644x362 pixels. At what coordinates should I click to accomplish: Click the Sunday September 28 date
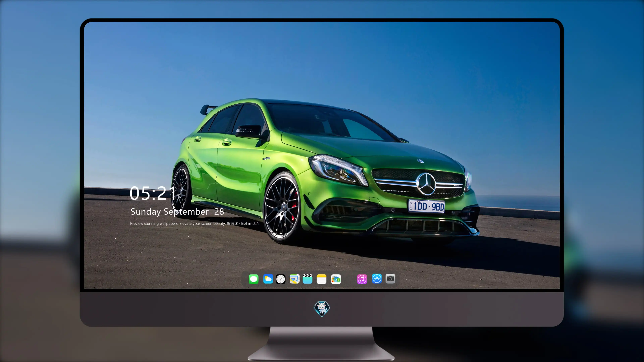point(177,212)
